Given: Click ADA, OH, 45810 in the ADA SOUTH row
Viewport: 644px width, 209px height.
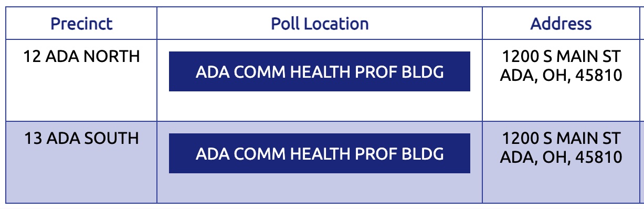Looking at the screenshot, I should click(x=561, y=157).
